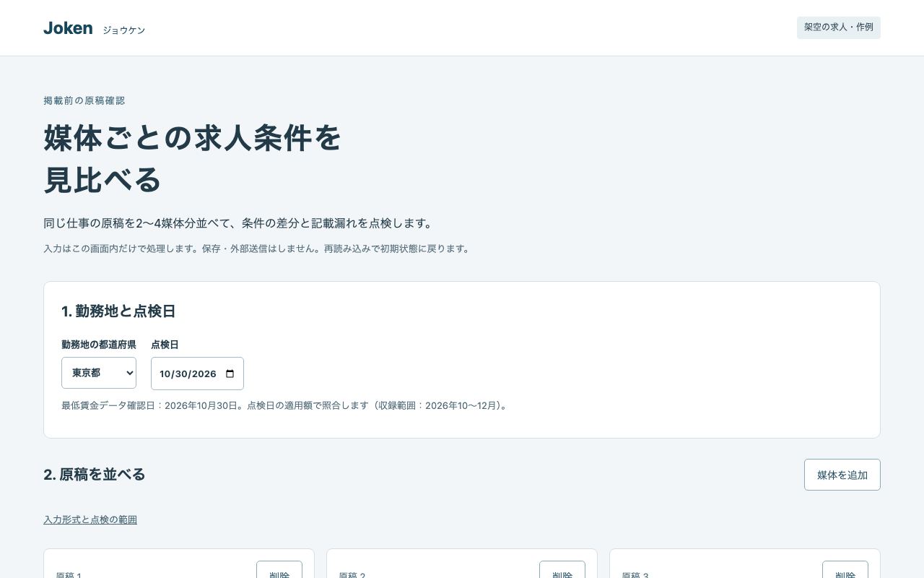
Task: Open the 勤務地の都道府県 dropdown (東京都)
Action: click(99, 373)
